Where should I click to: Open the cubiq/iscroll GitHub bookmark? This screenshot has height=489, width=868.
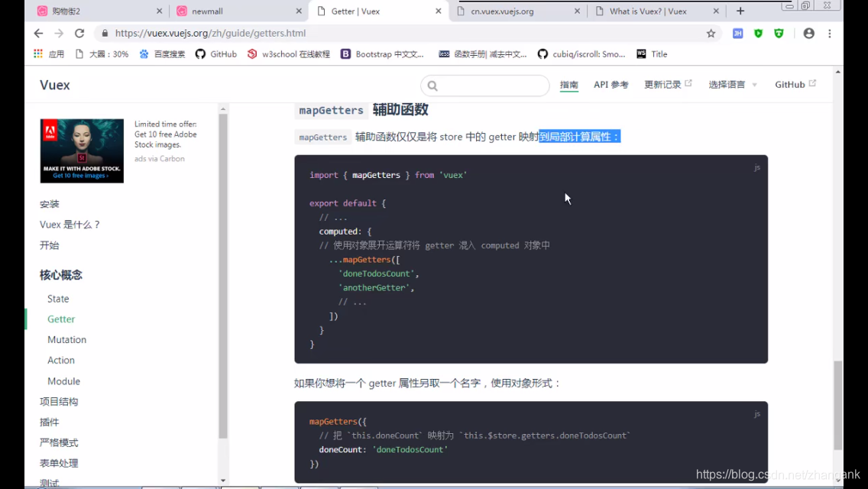point(581,53)
